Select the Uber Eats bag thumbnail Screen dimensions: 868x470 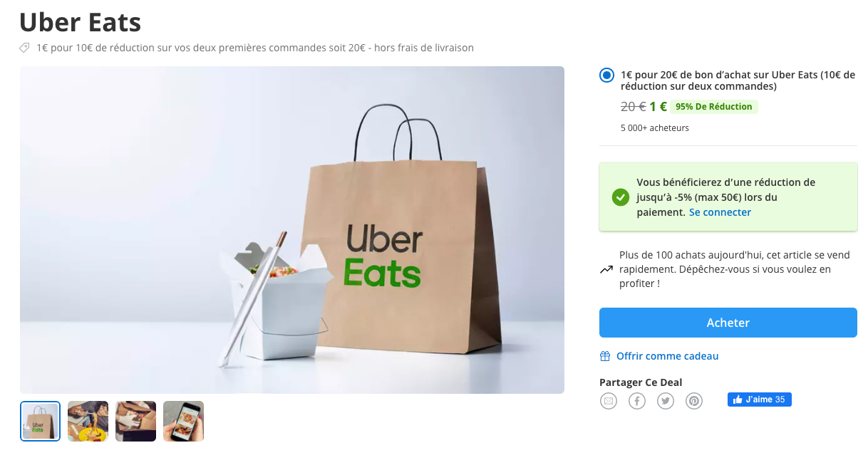tap(40, 421)
